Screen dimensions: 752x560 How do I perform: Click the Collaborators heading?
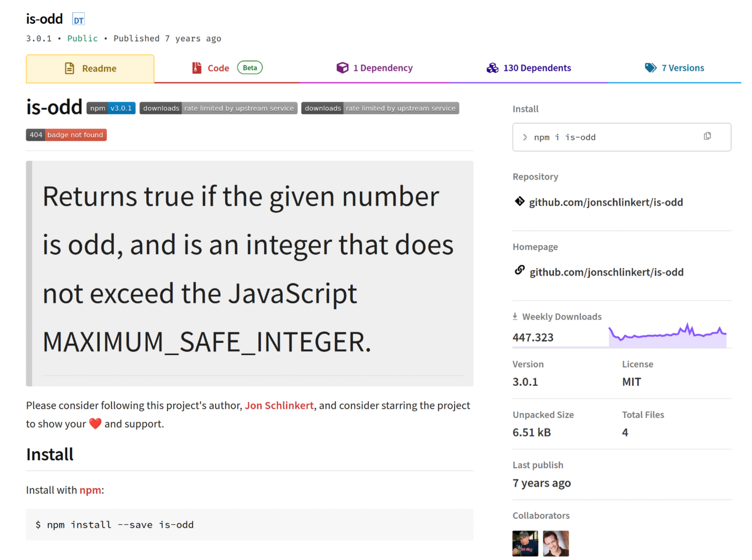541,516
